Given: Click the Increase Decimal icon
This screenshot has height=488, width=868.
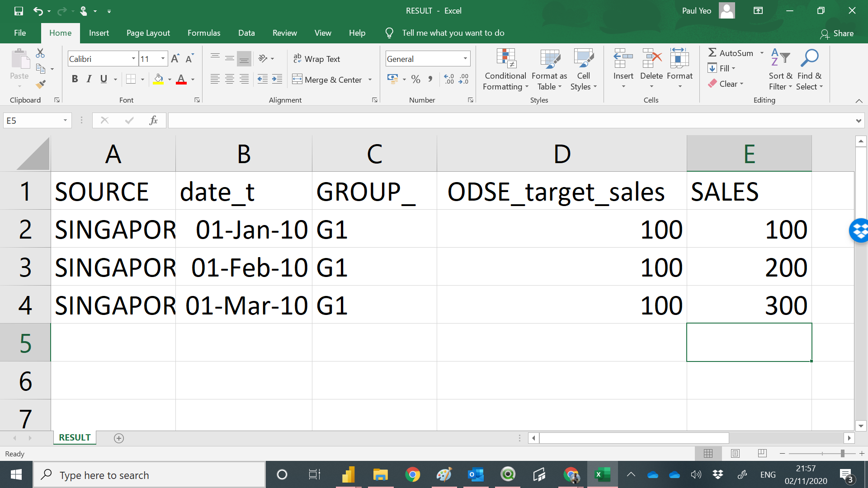Looking at the screenshot, I should (x=449, y=80).
